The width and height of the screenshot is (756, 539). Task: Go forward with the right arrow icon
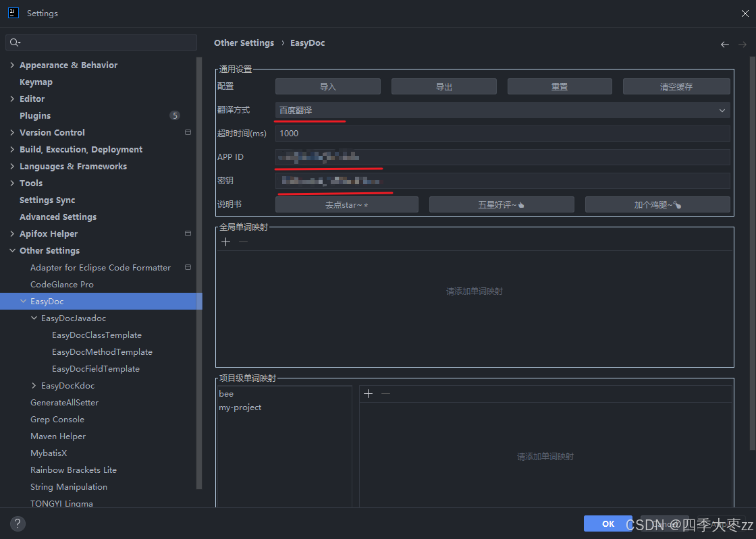click(x=742, y=45)
